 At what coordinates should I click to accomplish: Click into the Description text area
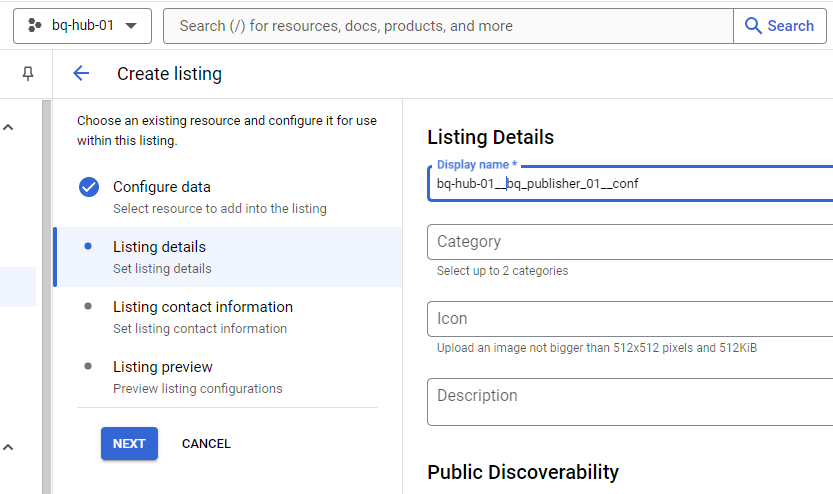[x=630, y=401]
